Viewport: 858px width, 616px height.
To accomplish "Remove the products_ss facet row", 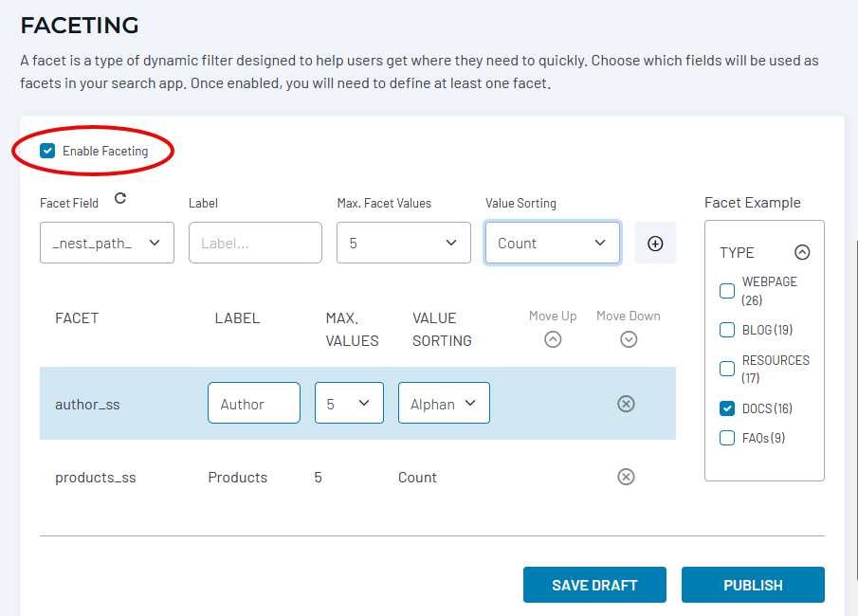I will click(626, 477).
